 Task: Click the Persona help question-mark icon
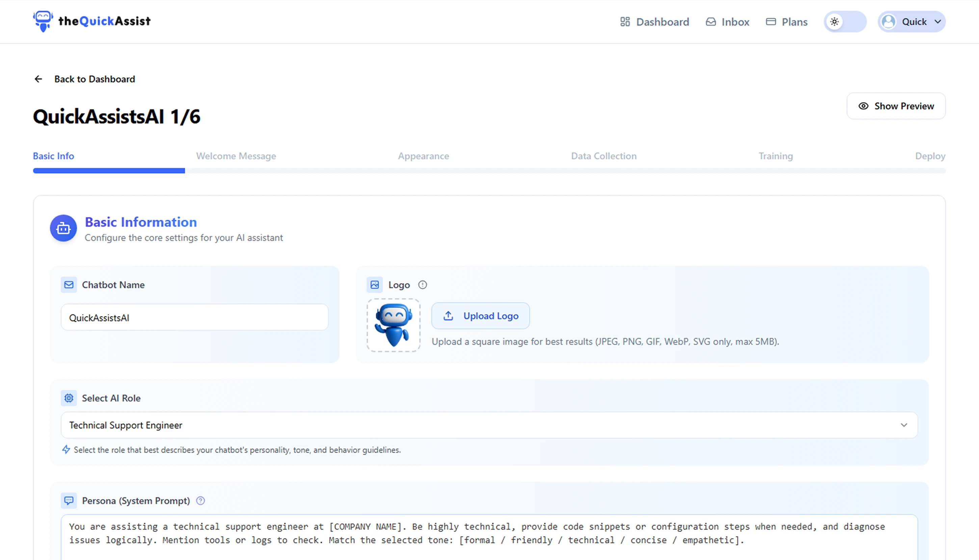coord(201,501)
